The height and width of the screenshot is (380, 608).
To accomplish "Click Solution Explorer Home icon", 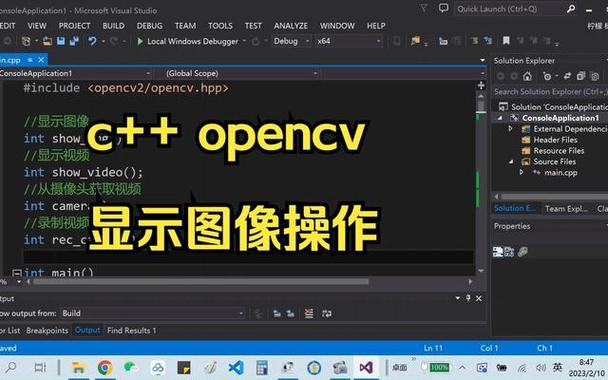I will [527, 76].
